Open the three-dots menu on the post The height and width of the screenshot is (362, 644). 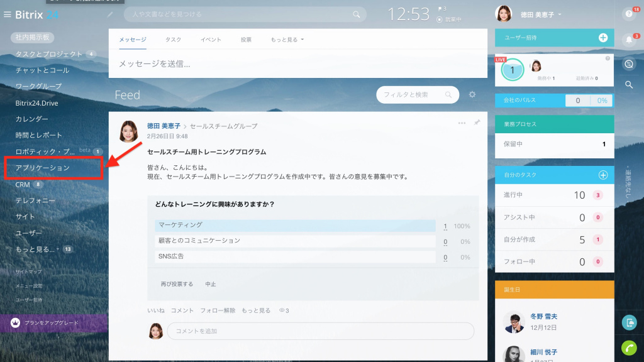[462, 123]
